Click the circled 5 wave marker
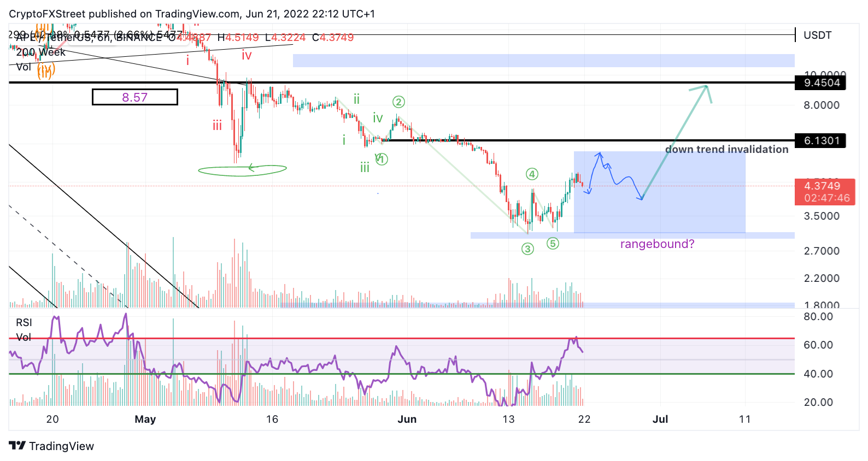Image resolution: width=868 pixels, height=461 pixels. [553, 244]
